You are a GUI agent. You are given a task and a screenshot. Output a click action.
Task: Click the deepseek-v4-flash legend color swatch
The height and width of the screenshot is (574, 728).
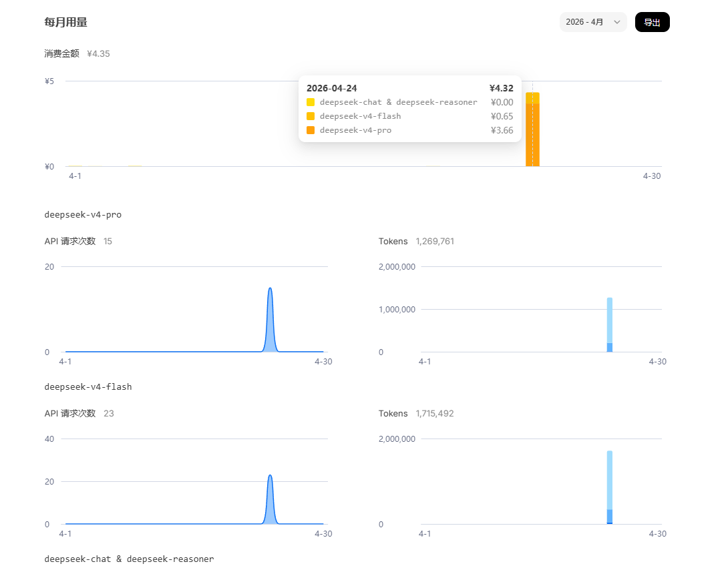click(x=311, y=116)
